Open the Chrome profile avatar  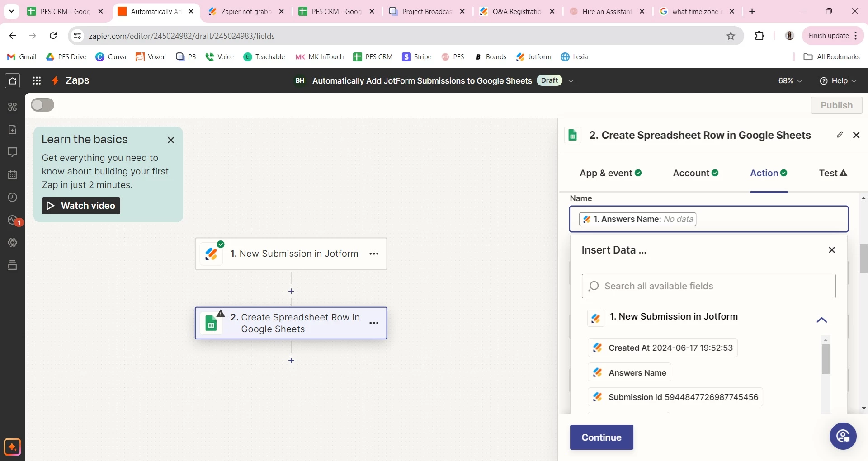coord(789,36)
